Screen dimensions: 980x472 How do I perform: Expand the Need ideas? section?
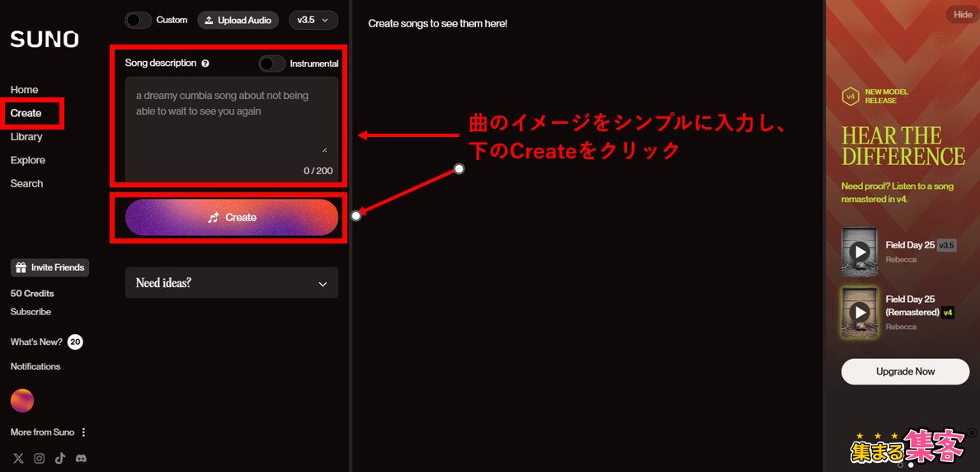pyautogui.click(x=232, y=282)
